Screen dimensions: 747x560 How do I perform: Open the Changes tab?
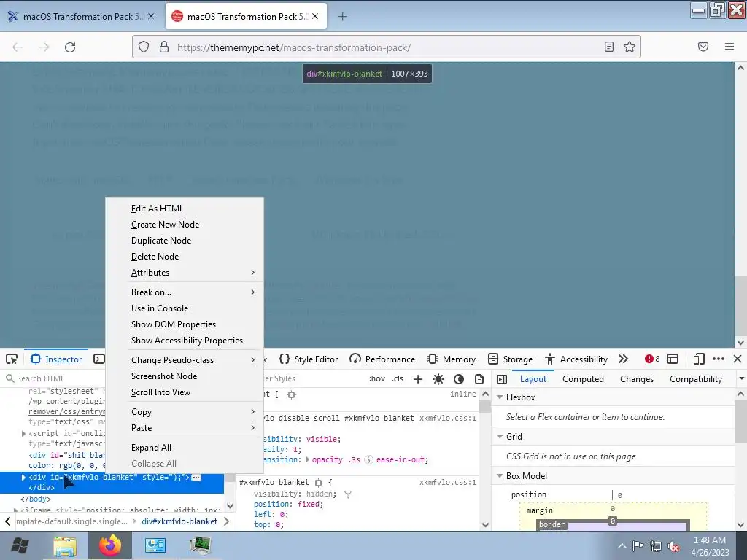pyautogui.click(x=636, y=379)
